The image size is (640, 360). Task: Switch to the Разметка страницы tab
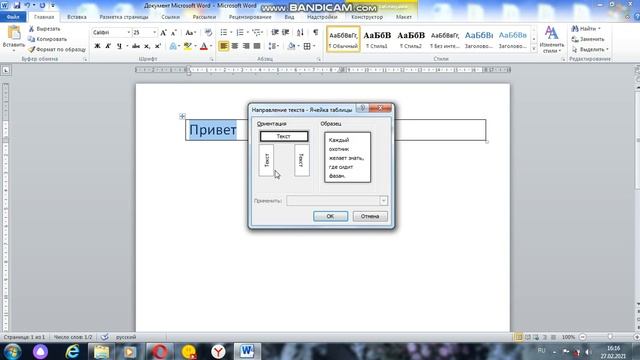[x=124, y=17]
